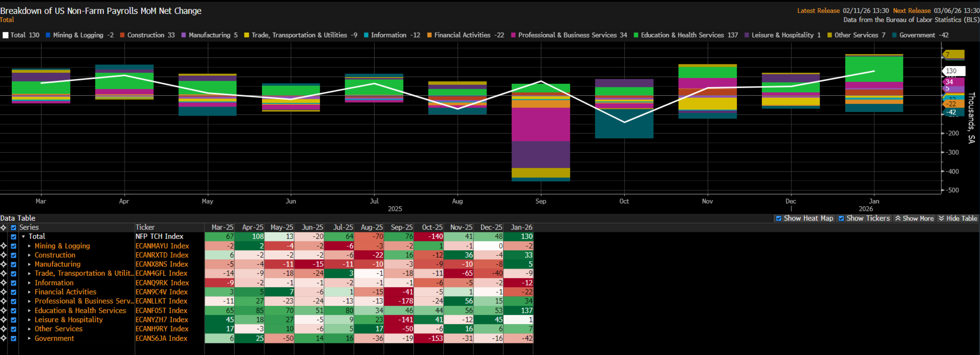
Task: Click the move handle beside the Total row
Action: tap(3, 237)
